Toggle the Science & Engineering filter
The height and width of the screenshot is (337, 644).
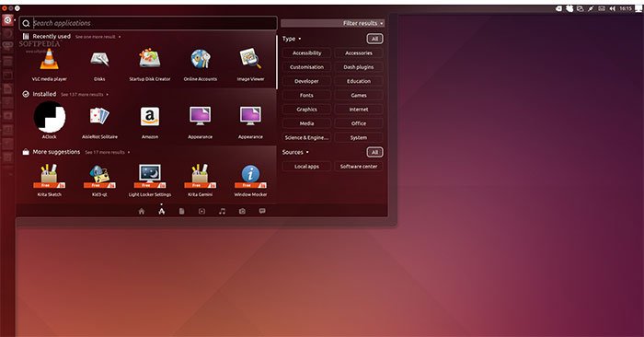306,138
